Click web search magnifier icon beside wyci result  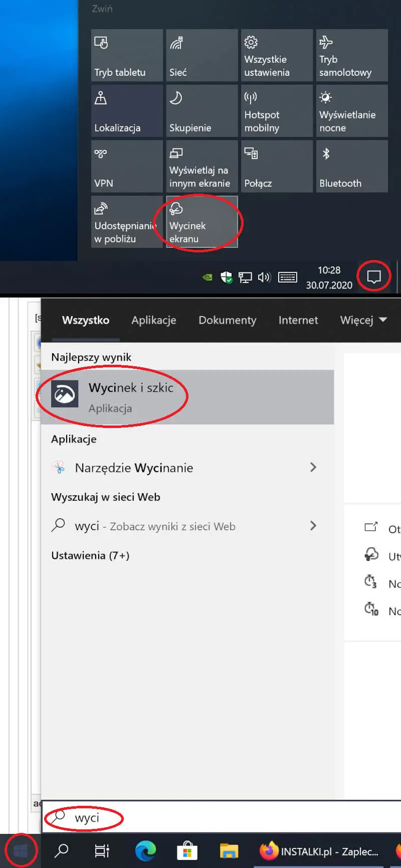(x=58, y=525)
